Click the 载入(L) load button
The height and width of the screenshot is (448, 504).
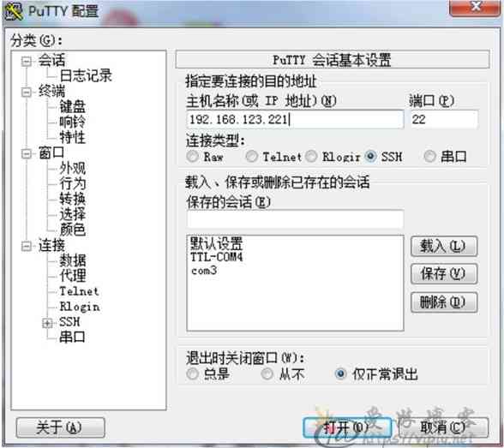(x=444, y=247)
